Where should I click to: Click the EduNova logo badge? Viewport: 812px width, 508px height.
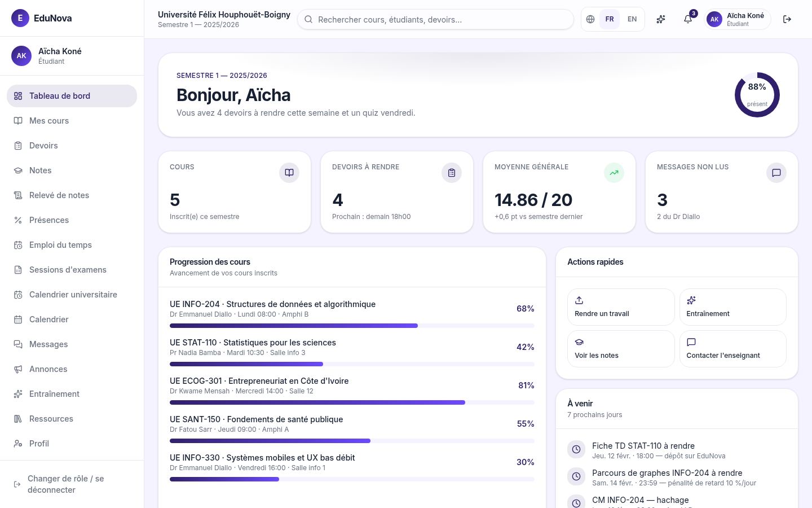click(x=20, y=18)
